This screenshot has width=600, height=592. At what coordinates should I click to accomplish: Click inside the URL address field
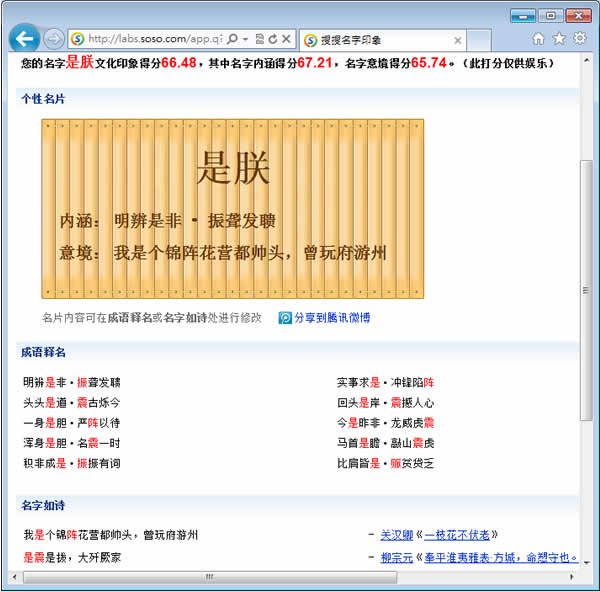pyautogui.click(x=150, y=39)
